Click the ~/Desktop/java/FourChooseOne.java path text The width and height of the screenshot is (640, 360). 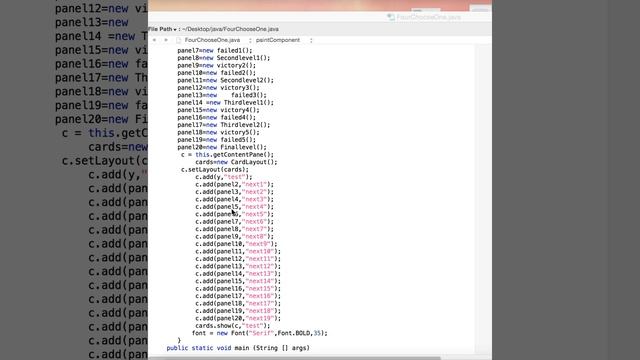click(230, 29)
